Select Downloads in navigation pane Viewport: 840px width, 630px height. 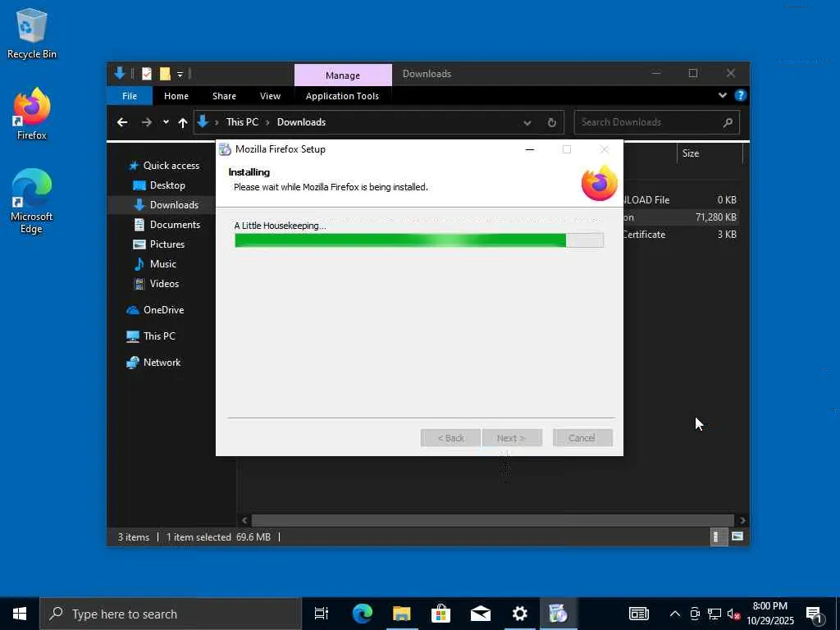pos(166,204)
